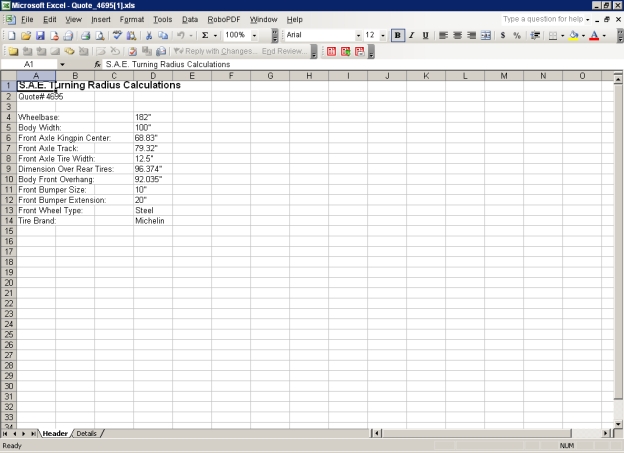Click vertical scrollbar down arrow

[618, 424]
